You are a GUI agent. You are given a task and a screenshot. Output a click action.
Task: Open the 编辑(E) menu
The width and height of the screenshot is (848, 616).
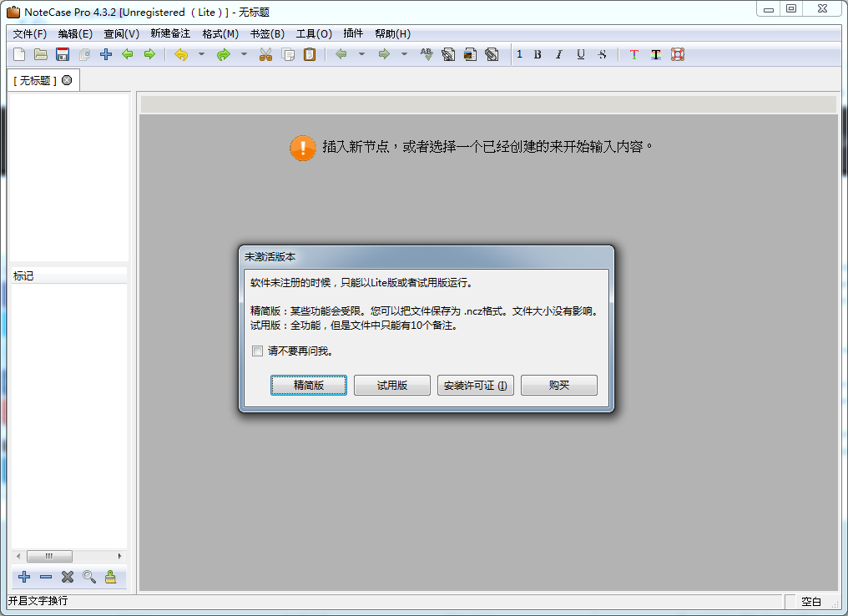pyautogui.click(x=75, y=34)
